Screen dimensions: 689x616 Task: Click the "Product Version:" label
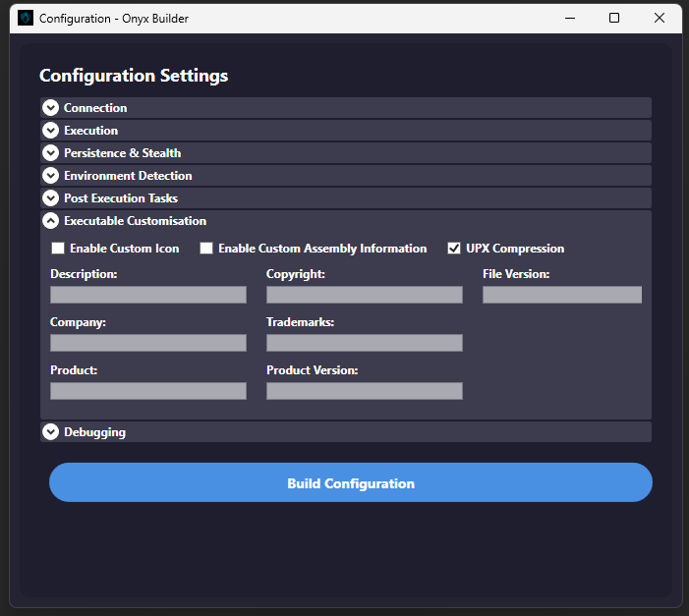point(313,370)
